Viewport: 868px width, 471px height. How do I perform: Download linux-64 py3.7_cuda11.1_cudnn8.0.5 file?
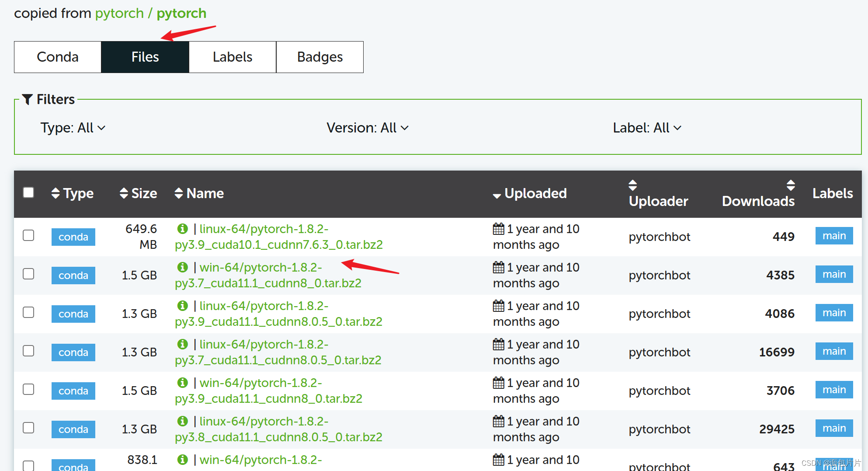(x=278, y=352)
